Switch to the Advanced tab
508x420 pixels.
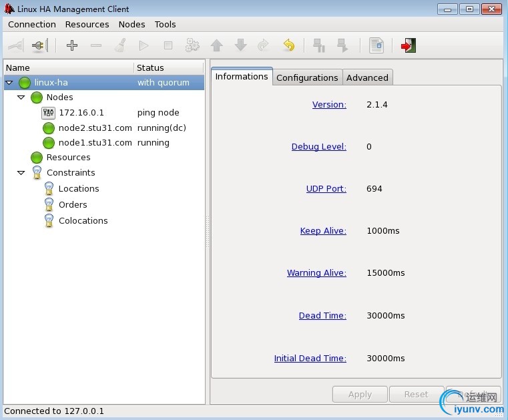coord(367,77)
